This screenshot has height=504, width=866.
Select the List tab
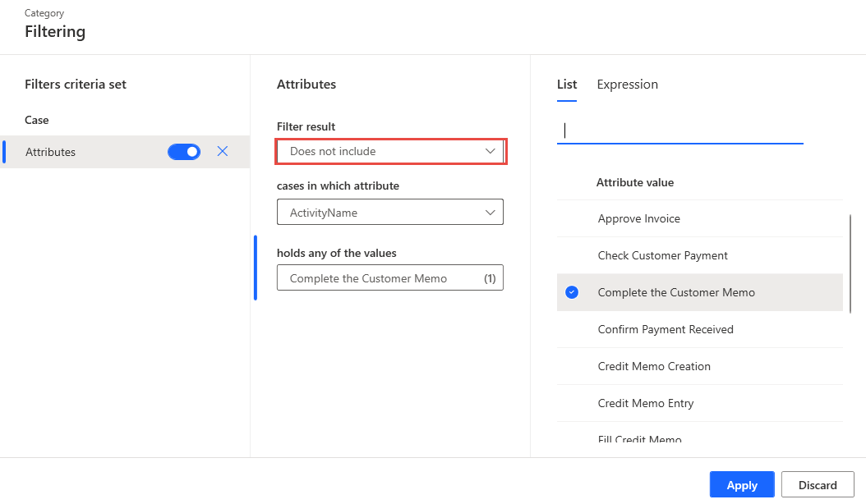[566, 84]
